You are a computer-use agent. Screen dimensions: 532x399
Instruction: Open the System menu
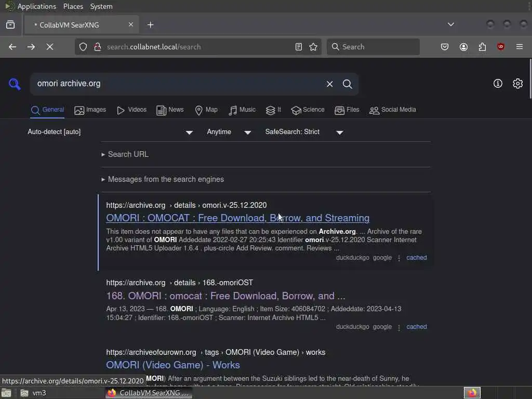[x=101, y=6]
